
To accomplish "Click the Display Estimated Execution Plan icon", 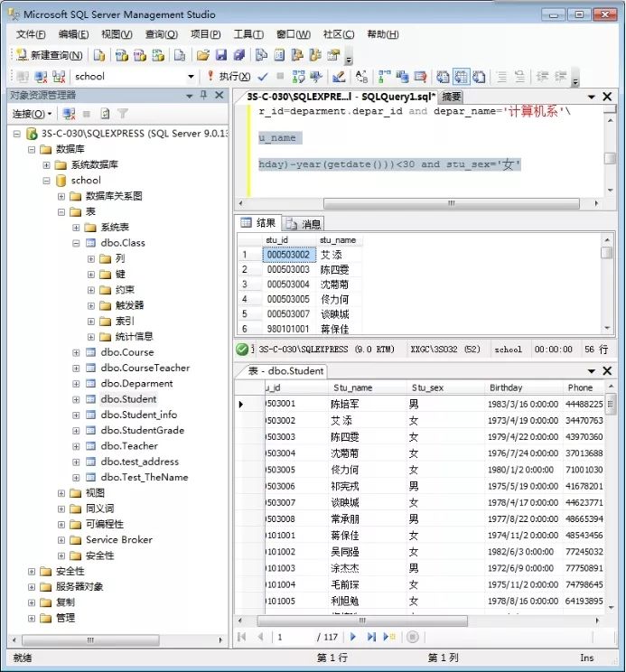I will [x=298, y=77].
